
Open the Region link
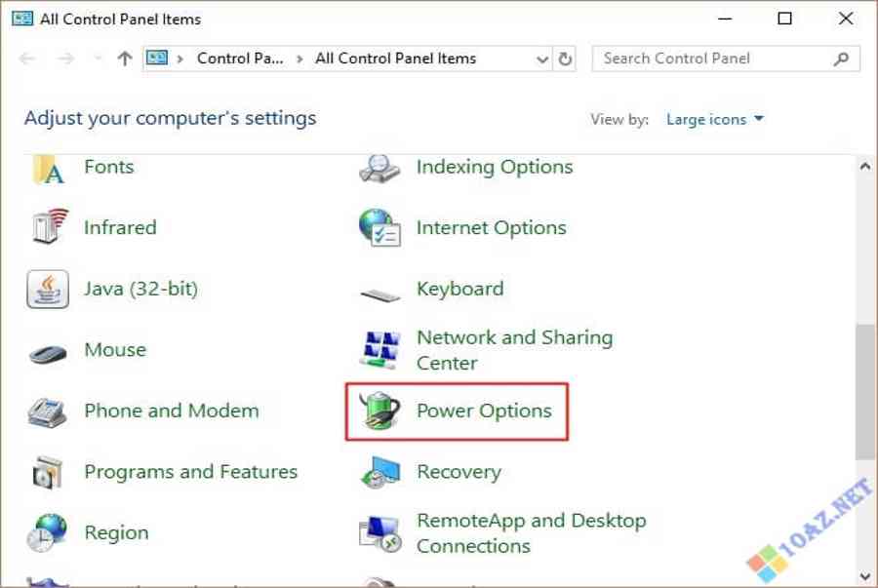pyautogui.click(x=116, y=532)
